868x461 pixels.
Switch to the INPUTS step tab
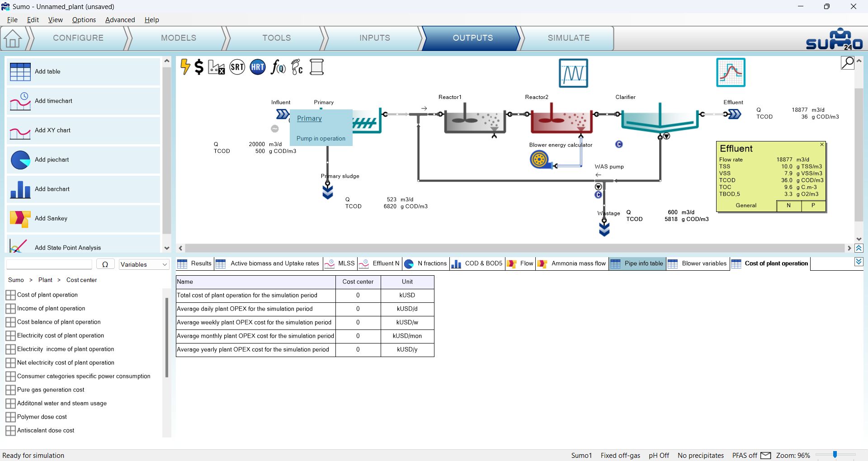point(374,38)
